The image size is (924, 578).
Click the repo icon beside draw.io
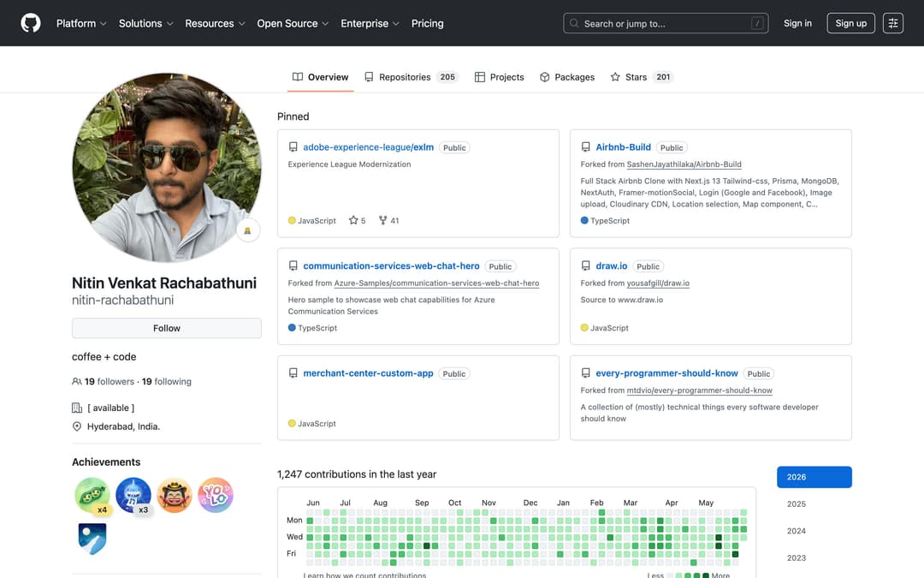tap(585, 266)
